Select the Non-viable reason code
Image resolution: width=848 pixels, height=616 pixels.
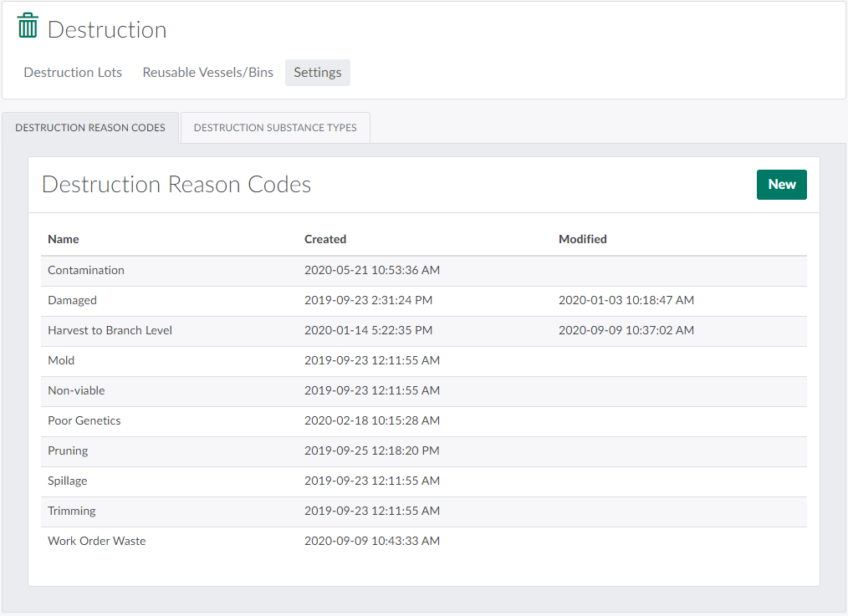(76, 390)
